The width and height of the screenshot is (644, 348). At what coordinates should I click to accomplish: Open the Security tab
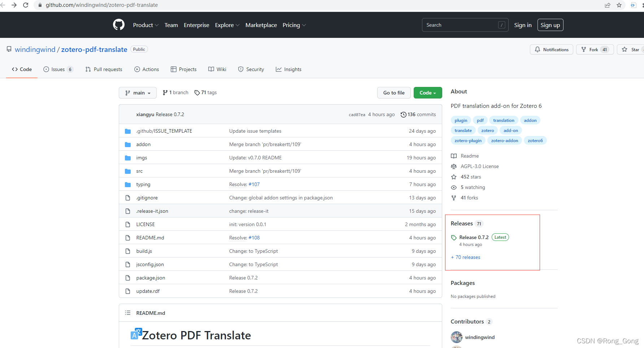(251, 69)
